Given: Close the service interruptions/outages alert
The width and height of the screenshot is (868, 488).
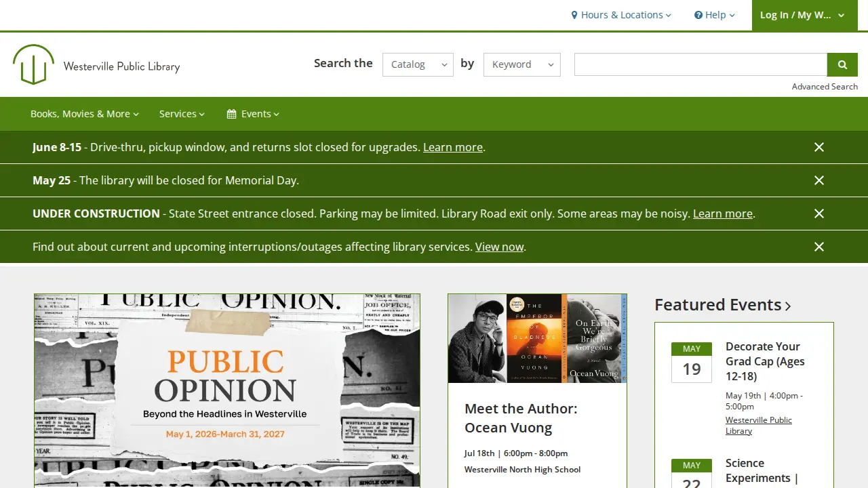Looking at the screenshot, I should pyautogui.click(x=819, y=247).
